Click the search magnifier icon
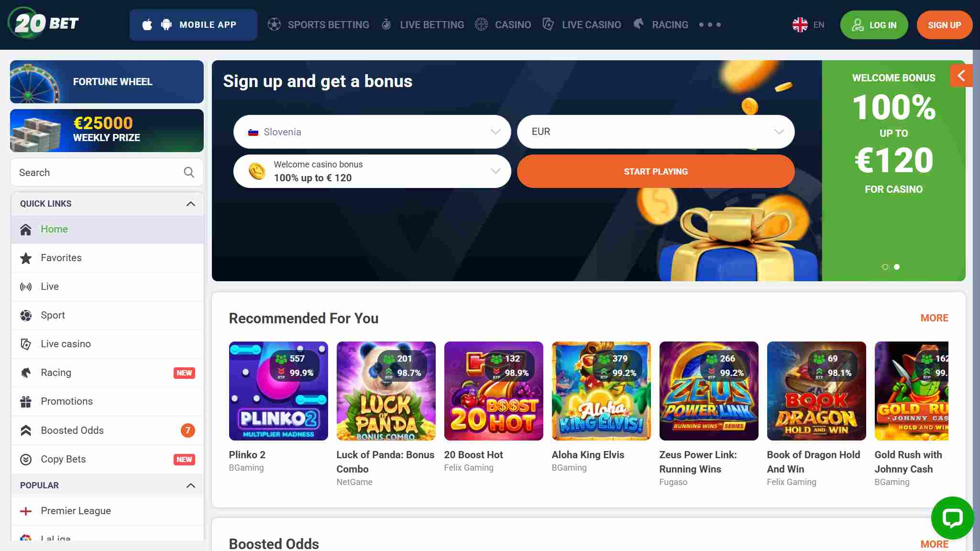The width and height of the screenshot is (980, 551). (189, 172)
